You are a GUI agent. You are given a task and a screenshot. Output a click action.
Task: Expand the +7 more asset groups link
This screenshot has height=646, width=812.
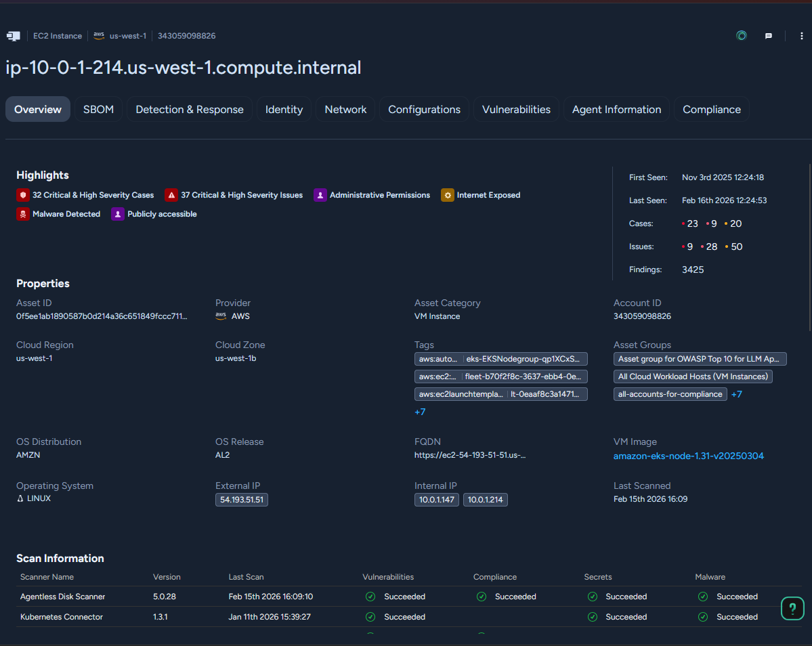point(736,394)
